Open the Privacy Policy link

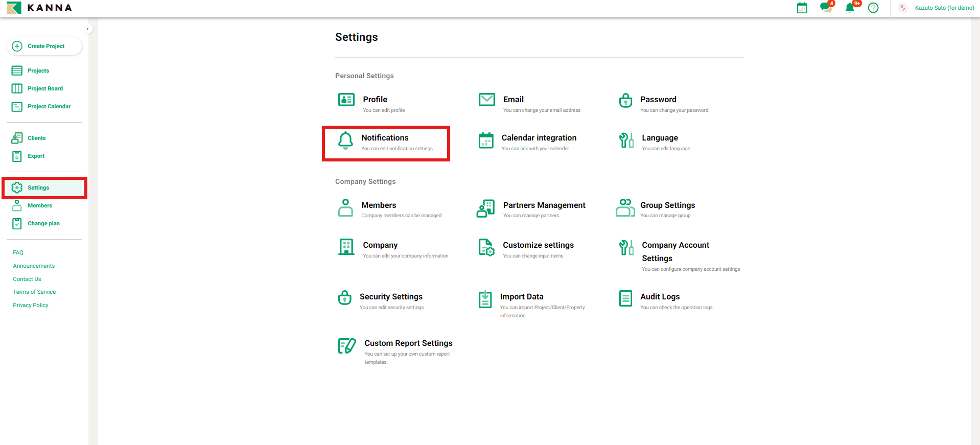pyautogui.click(x=31, y=305)
